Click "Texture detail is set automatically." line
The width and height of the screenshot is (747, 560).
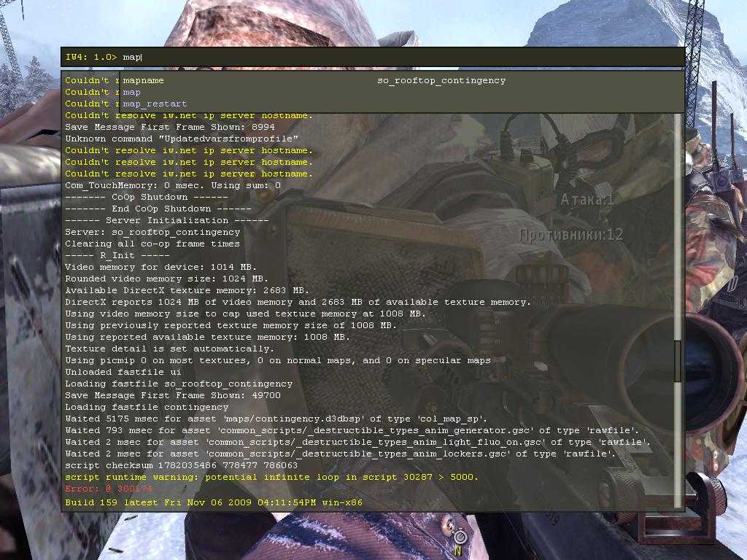click(x=169, y=349)
